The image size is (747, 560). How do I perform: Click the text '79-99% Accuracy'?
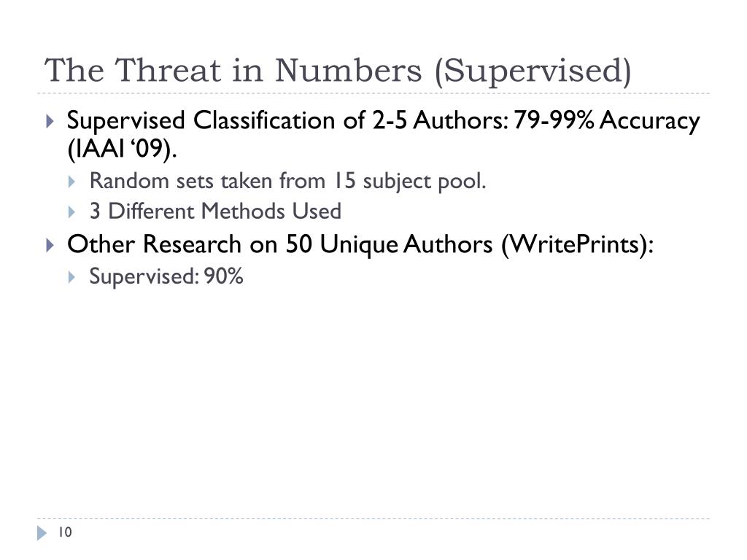coord(606,120)
